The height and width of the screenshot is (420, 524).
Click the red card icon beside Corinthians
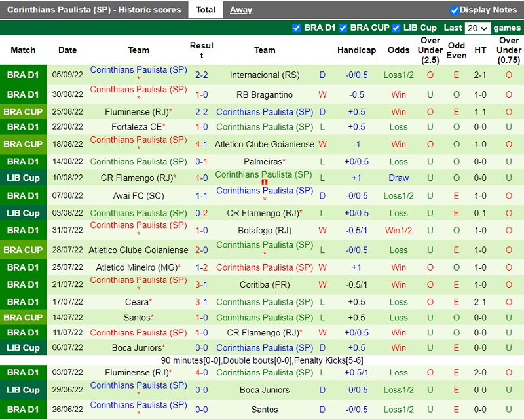265,182
